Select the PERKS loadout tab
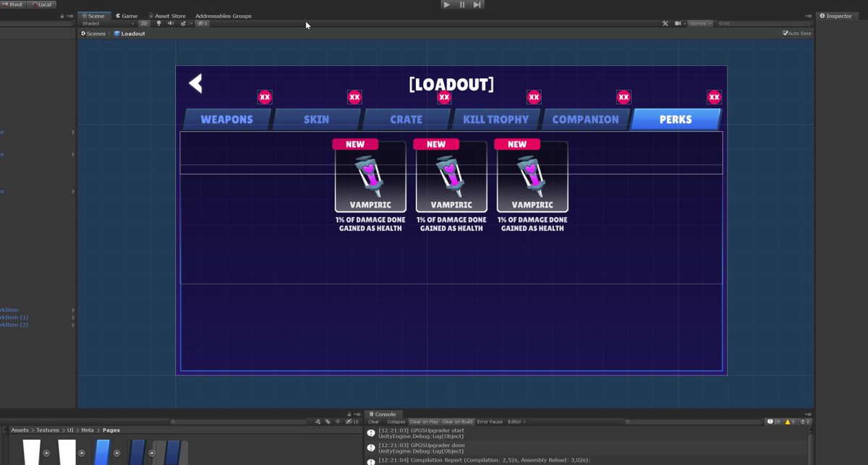868x465 pixels. (676, 119)
